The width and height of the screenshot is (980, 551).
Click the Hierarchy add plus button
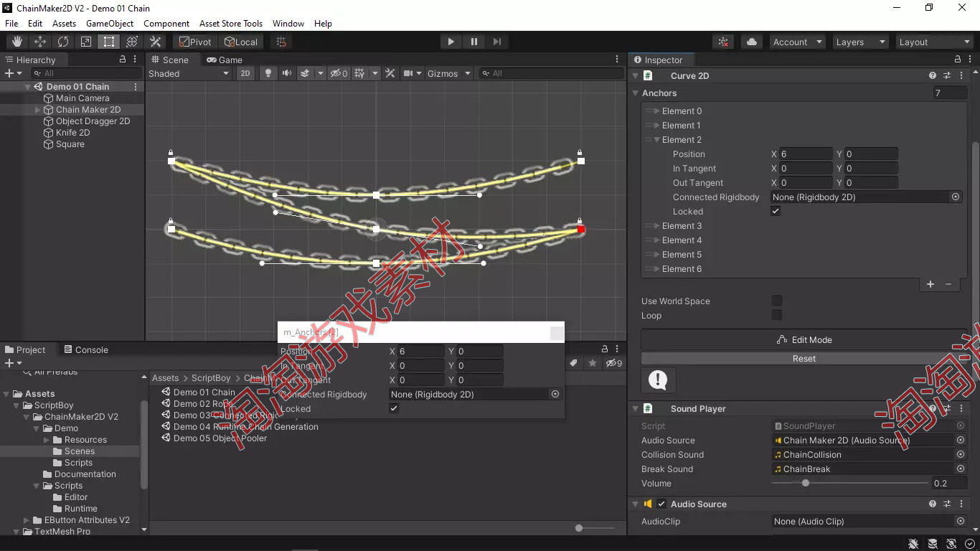pos(9,73)
